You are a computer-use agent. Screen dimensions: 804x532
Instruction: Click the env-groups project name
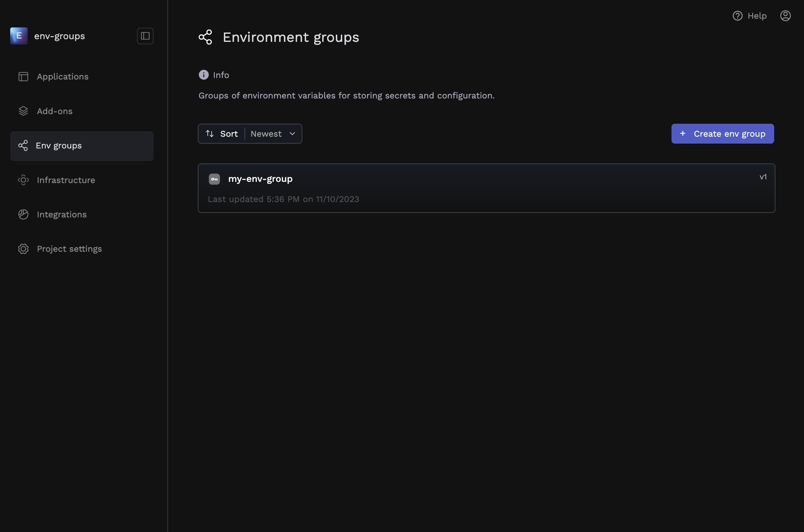pos(59,36)
